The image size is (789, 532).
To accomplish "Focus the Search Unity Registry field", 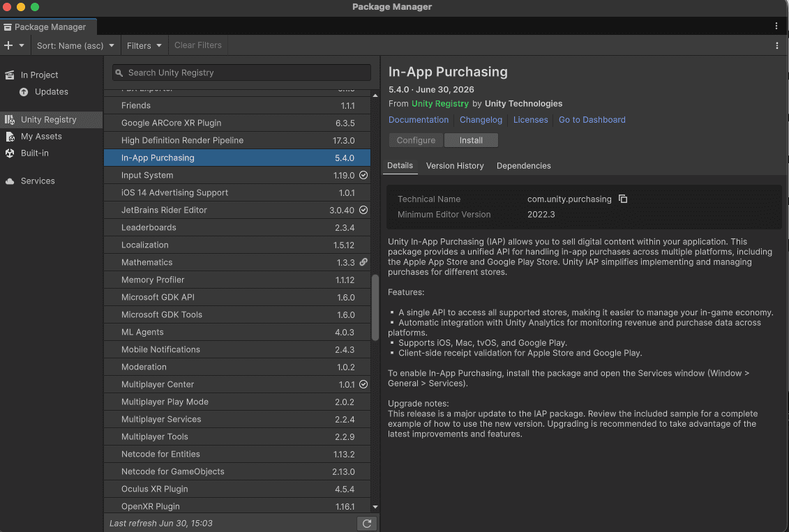I will [x=241, y=73].
